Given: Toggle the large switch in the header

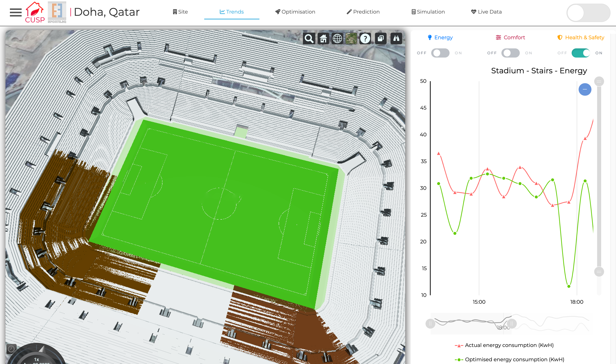Looking at the screenshot, I should tap(588, 13).
